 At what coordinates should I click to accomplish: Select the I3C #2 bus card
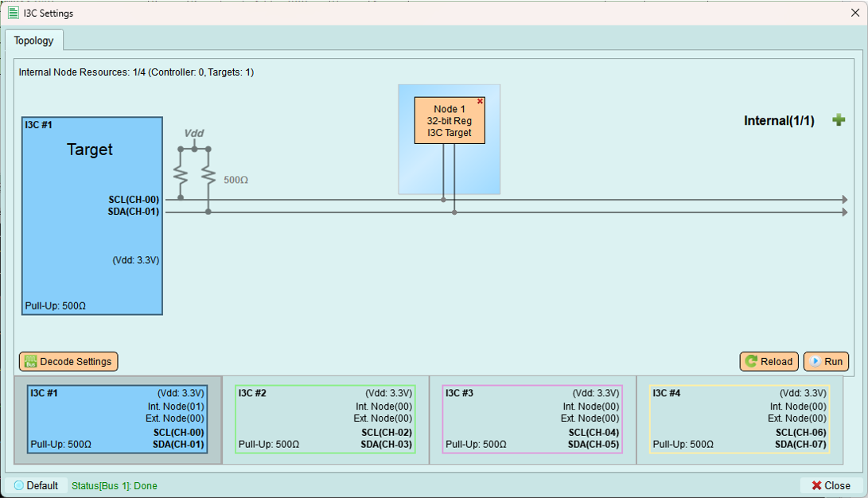[x=325, y=419]
